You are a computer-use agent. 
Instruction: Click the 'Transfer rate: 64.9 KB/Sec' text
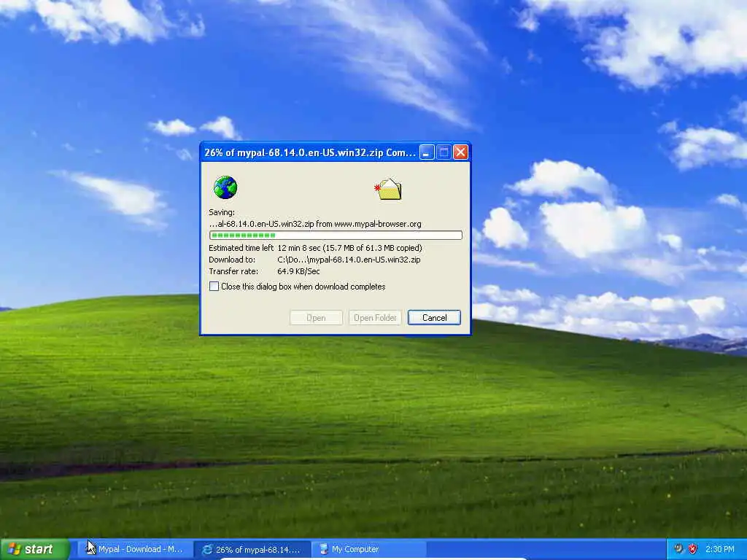[x=264, y=271]
